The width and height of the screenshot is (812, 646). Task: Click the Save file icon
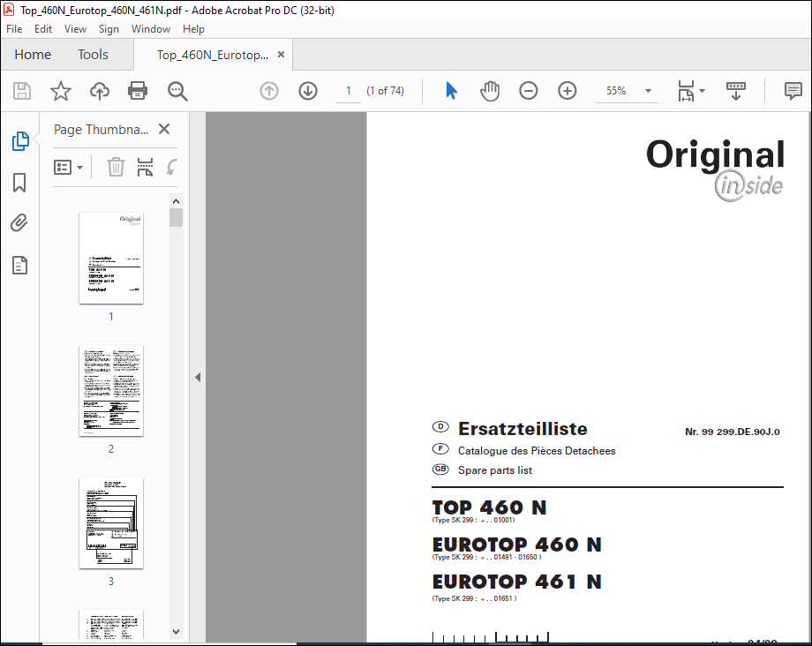(x=22, y=91)
